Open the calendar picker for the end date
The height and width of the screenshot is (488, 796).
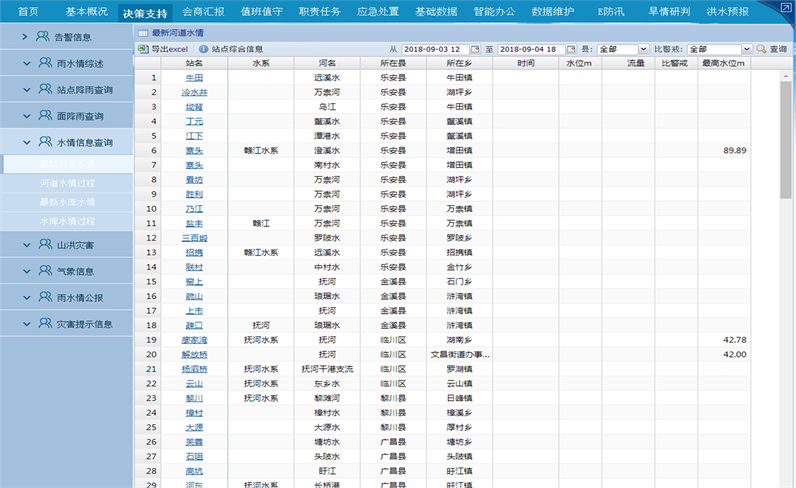(571, 49)
